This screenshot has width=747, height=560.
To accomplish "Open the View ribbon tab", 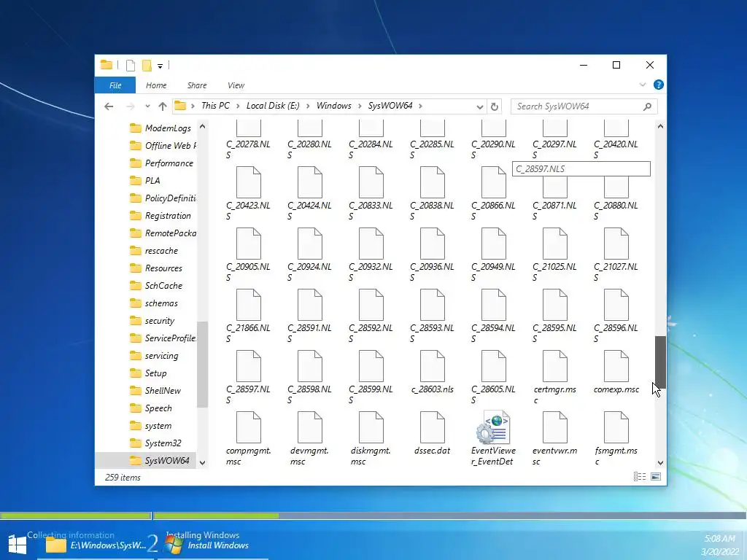I will [x=236, y=85].
